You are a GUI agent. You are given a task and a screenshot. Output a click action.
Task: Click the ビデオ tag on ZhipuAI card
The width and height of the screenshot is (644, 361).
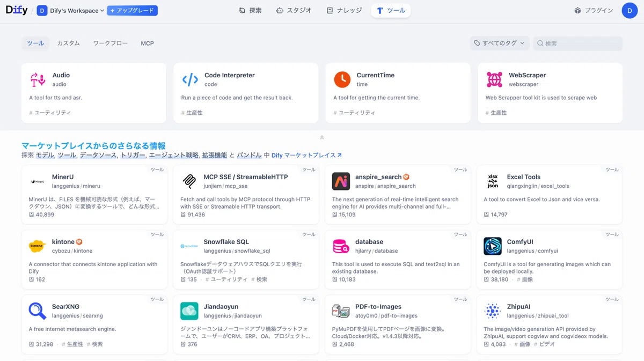[544, 344]
